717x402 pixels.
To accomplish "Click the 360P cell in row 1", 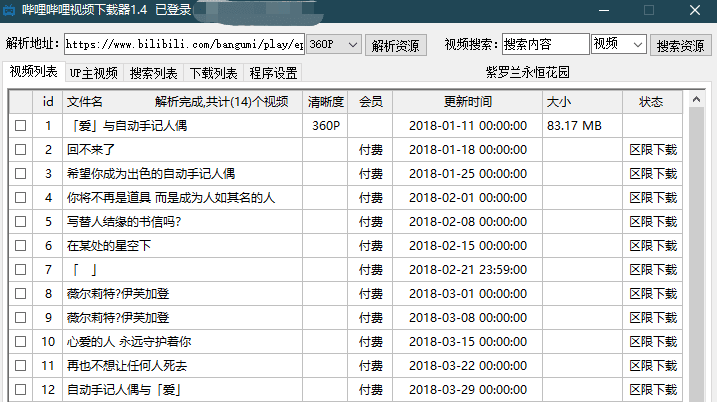I will pos(326,126).
